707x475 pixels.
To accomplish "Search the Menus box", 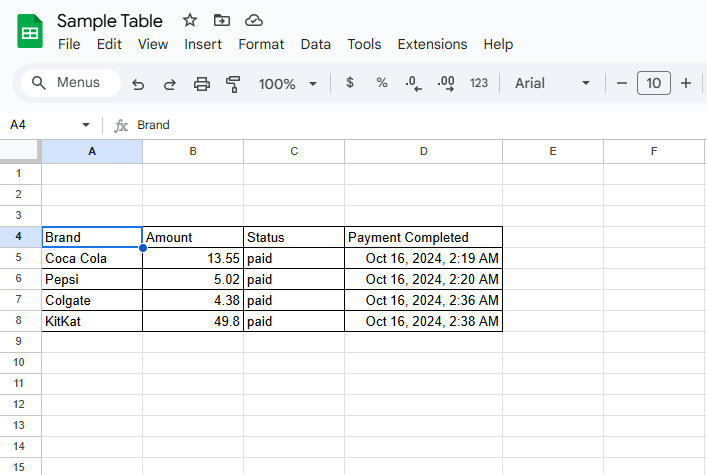I will tap(71, 83).
